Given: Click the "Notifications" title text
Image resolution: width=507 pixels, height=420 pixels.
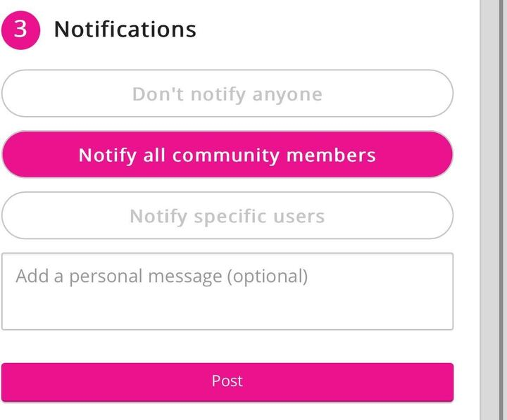Looking at the screenshot, I should [125, 30].
